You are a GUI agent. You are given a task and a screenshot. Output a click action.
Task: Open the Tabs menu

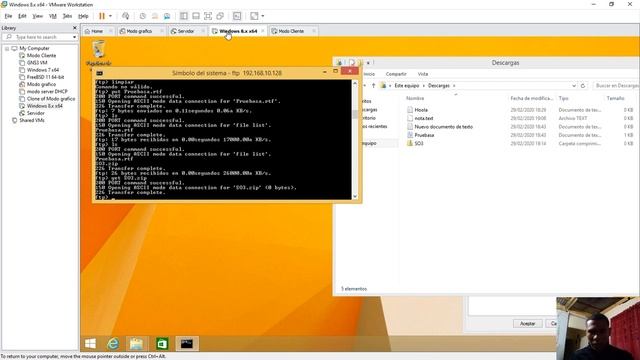pos(67,16)
